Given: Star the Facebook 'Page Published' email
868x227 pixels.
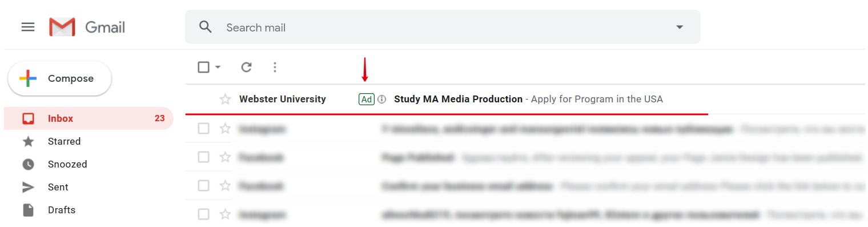Looking at the screenshot, I should coord(225,157).
